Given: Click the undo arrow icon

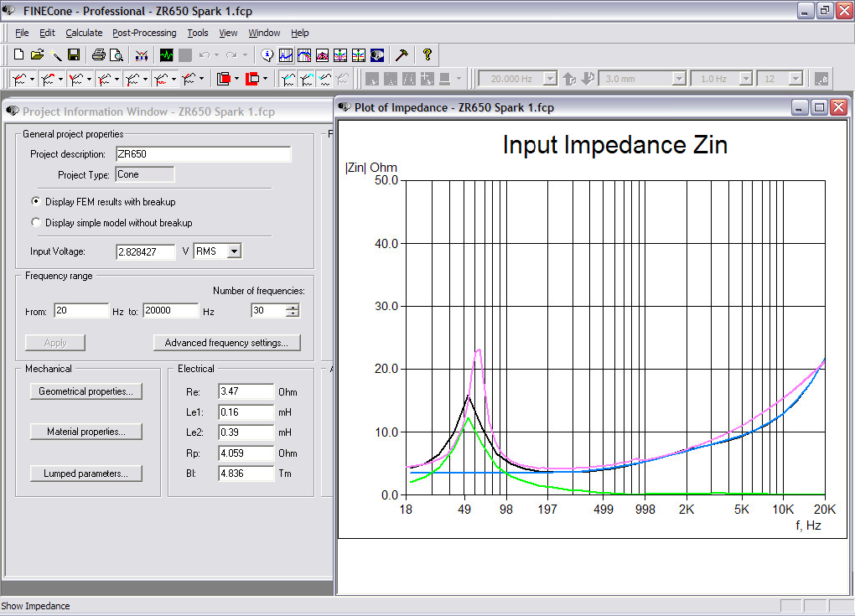Looking at the screenshot, I should click(x=205, y=54).
